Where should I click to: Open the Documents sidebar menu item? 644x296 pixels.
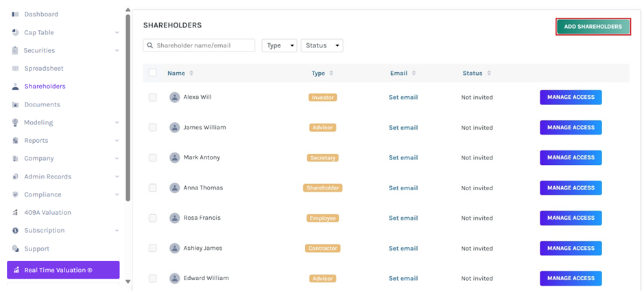click(42, 104)
